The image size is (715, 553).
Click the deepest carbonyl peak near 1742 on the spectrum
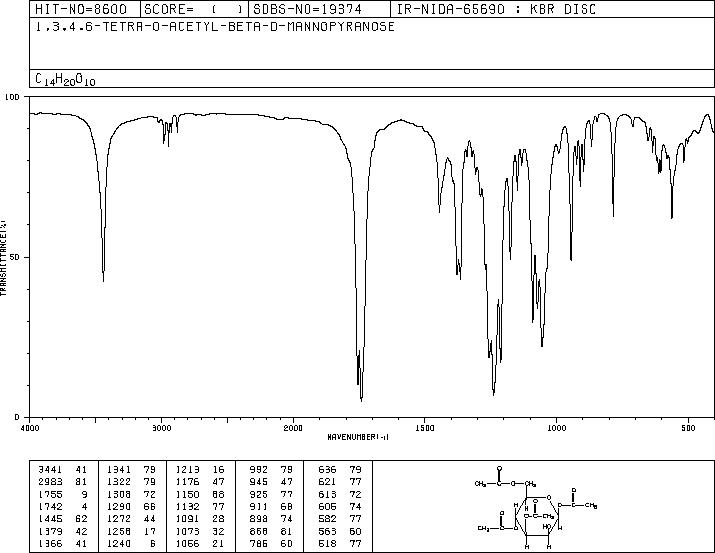click(362, 400)
